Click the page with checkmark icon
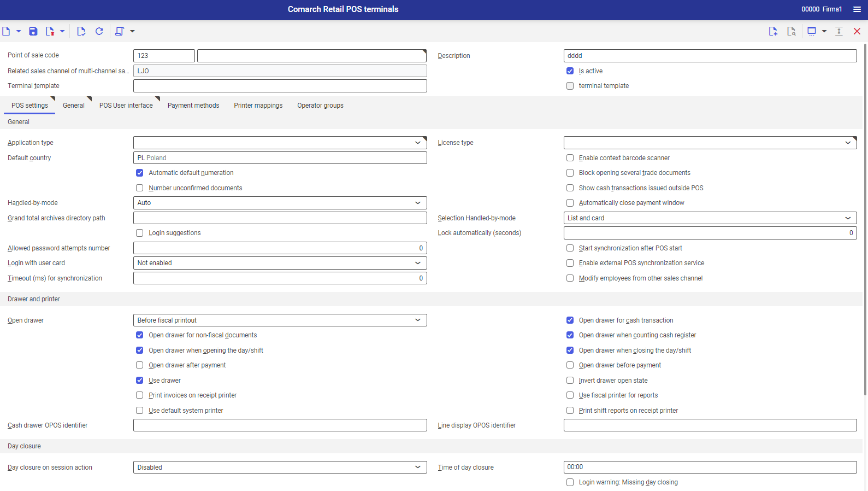Image resolution: width=868 pixels, height=491 pixels. pyautogui.click(x=81, y=31)
